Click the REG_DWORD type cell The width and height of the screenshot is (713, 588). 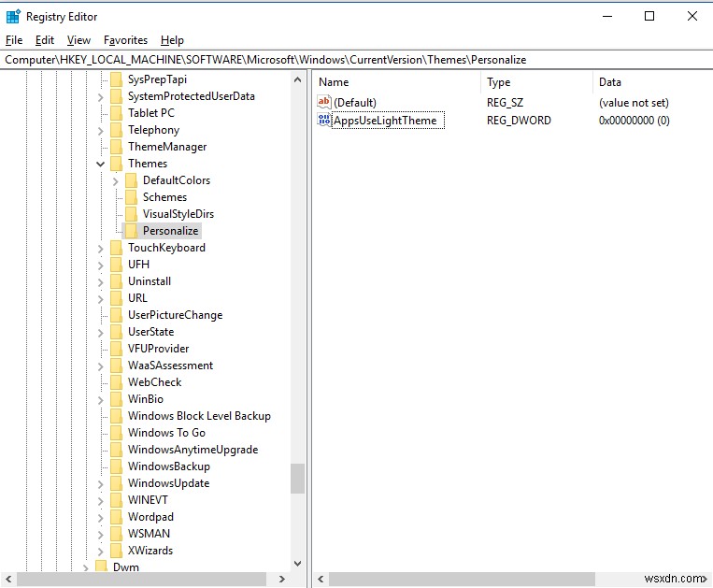point(519,121)
